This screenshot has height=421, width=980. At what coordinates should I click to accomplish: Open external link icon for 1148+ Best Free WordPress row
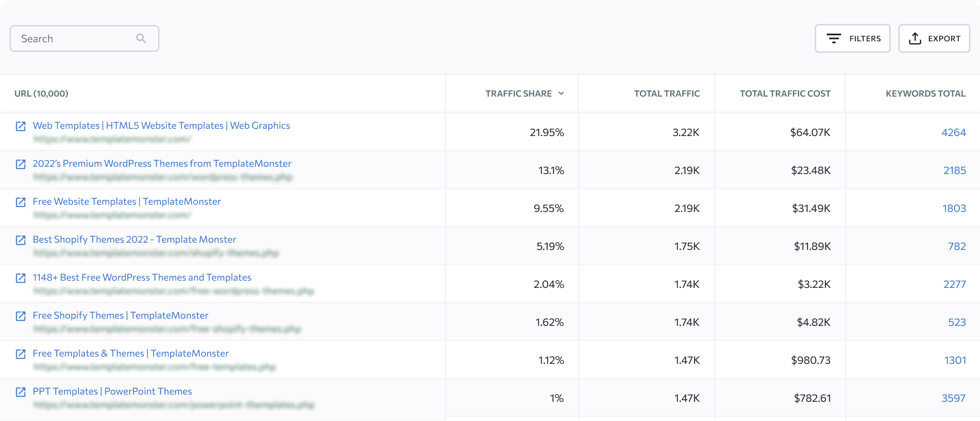point(21,278)
